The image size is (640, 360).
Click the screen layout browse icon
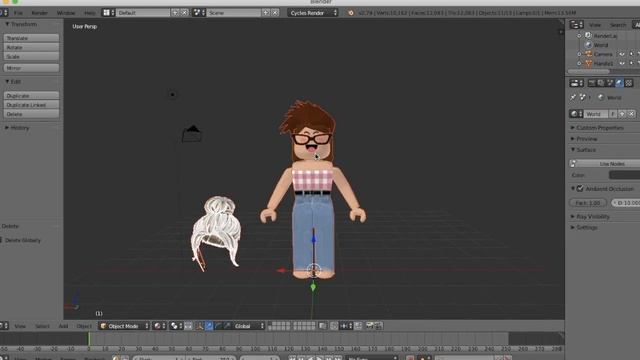click(x=109, y=13)
